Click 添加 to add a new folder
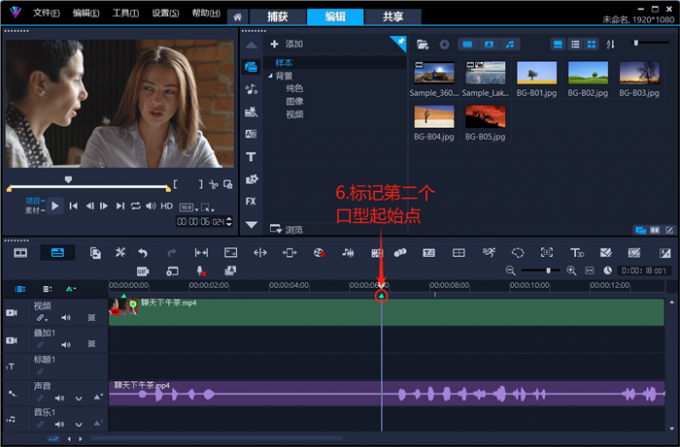 point(287,44)
